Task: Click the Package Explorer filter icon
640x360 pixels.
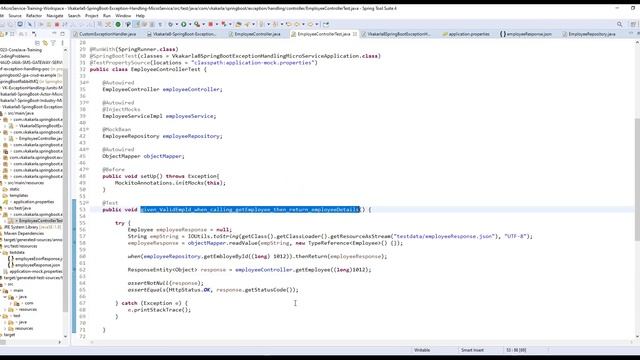Action: [53, 42]
